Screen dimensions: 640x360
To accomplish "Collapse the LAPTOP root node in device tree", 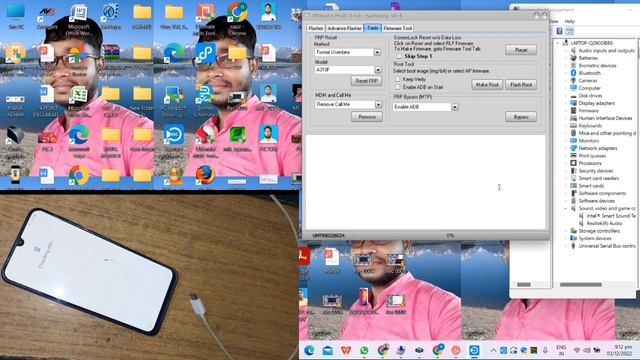I will pos(558,43).
